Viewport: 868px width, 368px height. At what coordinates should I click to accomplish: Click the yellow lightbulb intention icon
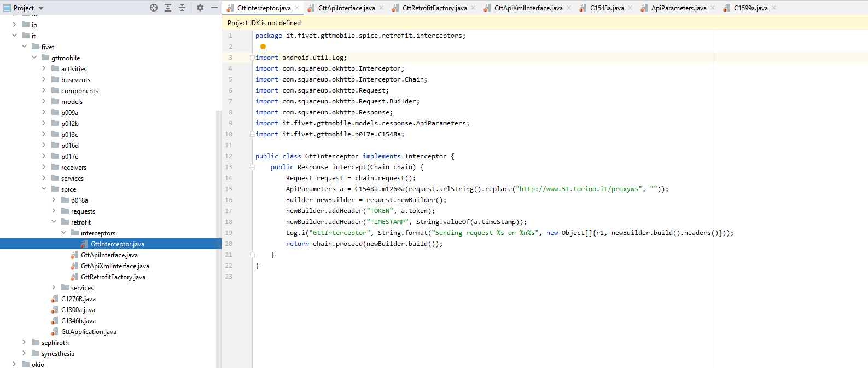tap(263, 47)
